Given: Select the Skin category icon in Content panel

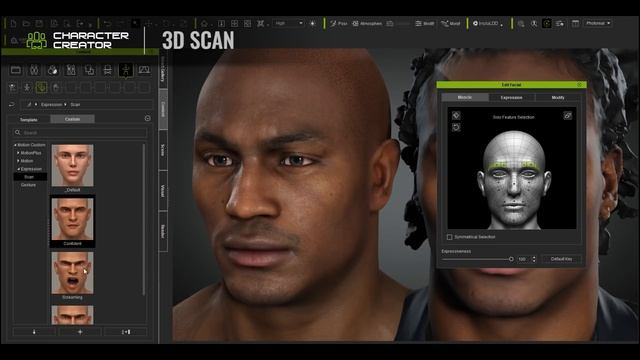Looking at the screenshot, I should (53, 70).
